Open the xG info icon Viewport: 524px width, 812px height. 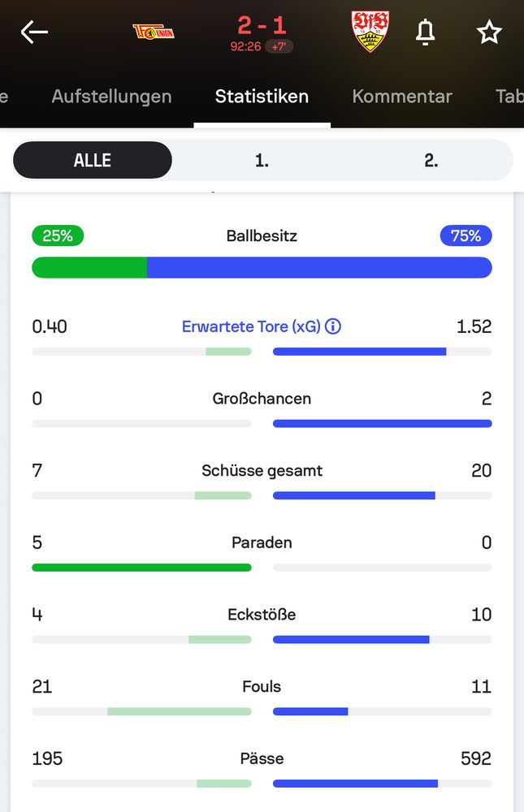(333, 326)
